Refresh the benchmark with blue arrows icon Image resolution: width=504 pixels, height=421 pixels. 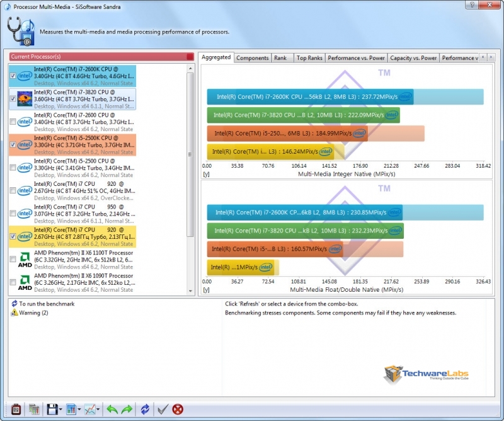tap(145, 409)
